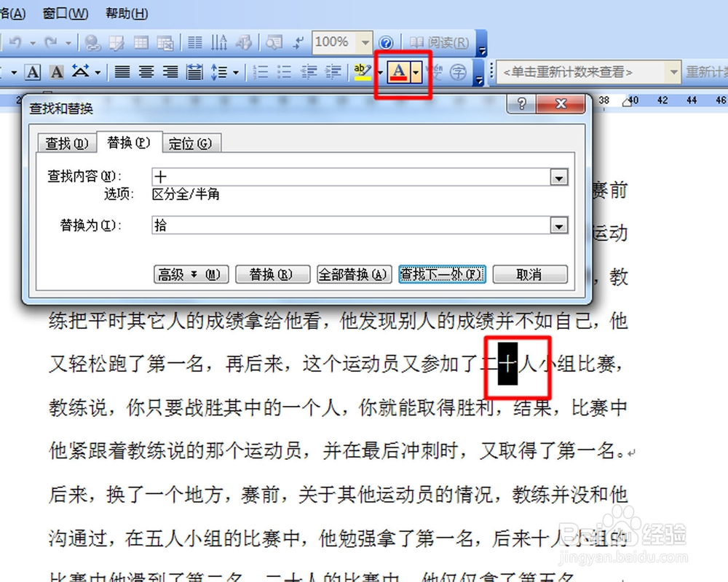
Task: Click the Character Border icon
Action: [x=33, y=72]
